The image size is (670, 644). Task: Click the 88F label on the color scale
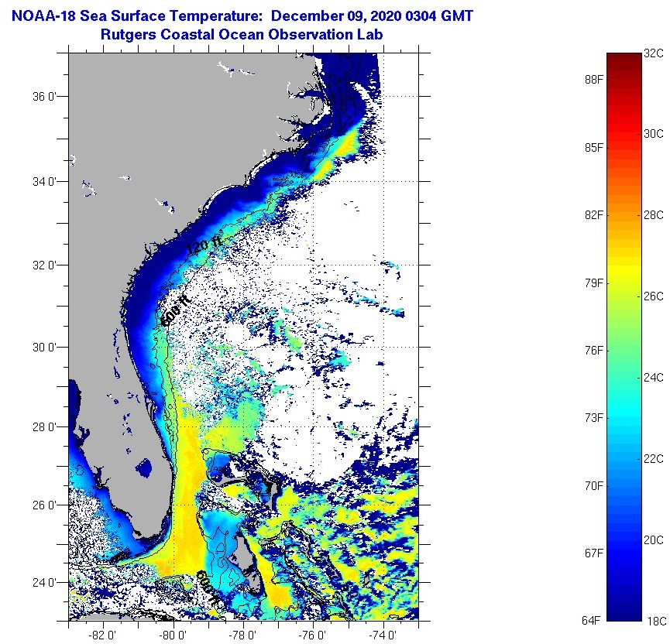tap(594, 80)
